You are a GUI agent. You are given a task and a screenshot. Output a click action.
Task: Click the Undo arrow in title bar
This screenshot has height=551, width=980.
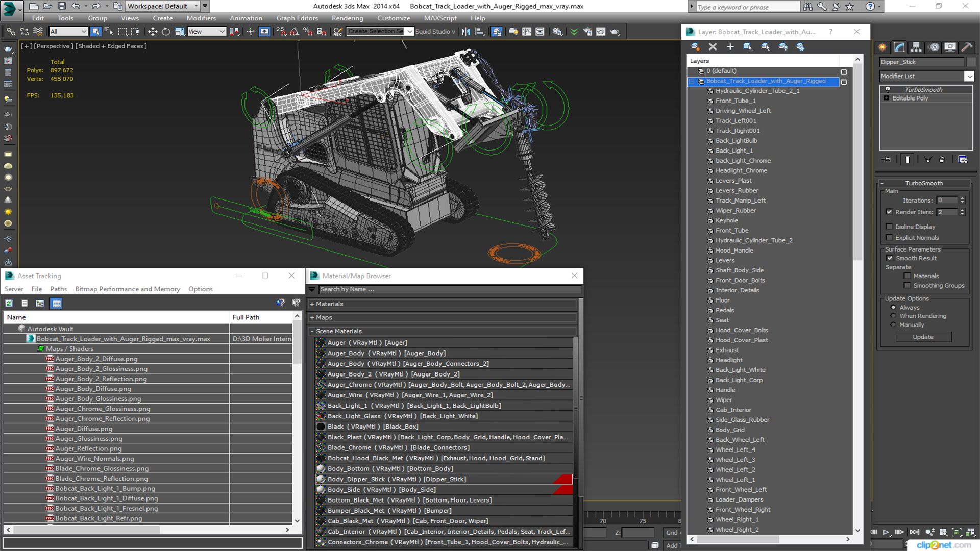[x=76, y=6]
